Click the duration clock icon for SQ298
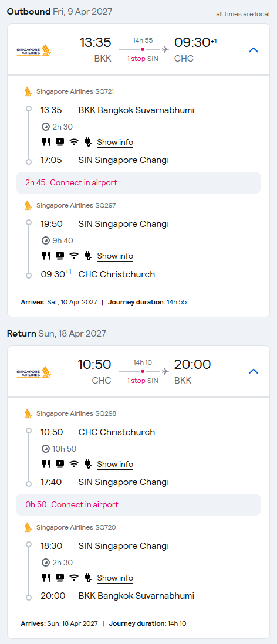Viewport: 277px width, 644px height. [x=46, y=449]
